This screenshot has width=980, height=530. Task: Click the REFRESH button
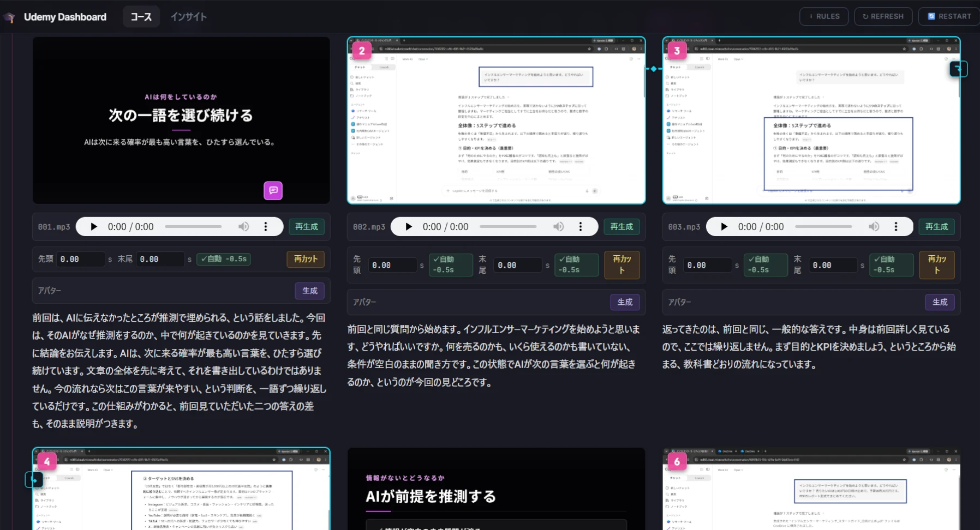(x=883, y=16)
